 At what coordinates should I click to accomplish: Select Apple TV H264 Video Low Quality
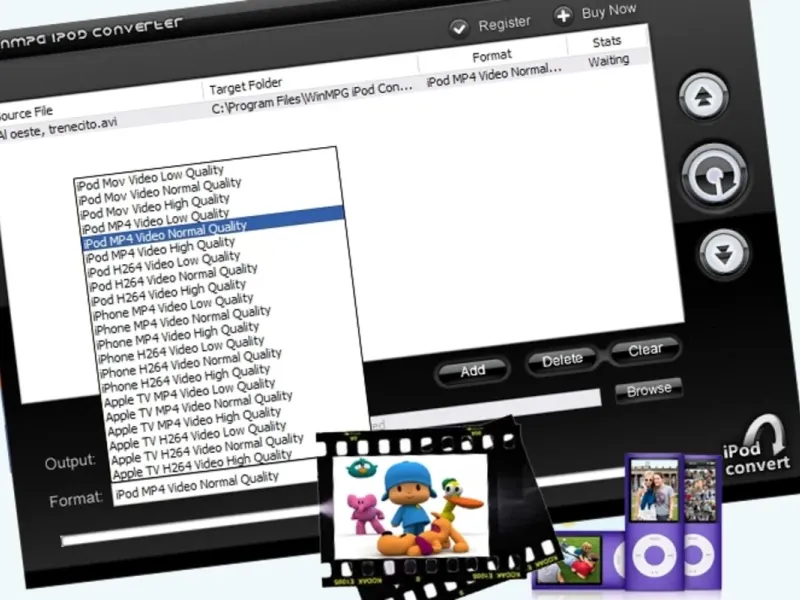(x=198, y=436)
